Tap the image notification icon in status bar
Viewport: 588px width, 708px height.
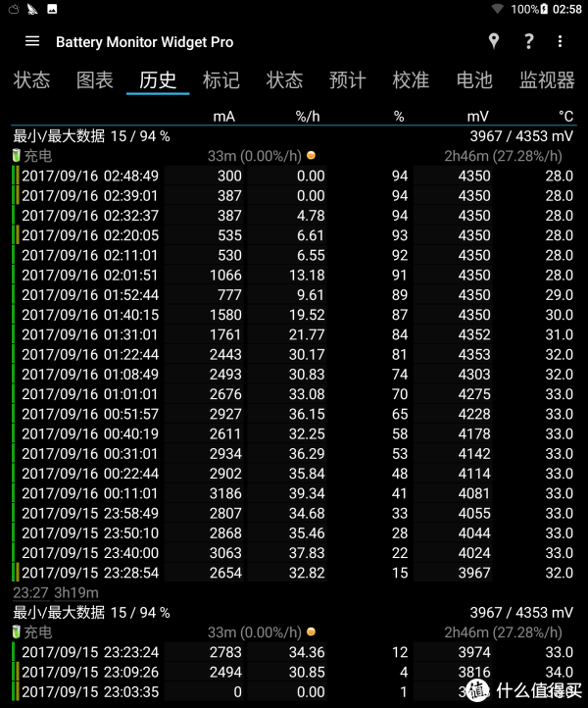coord(52,9)
